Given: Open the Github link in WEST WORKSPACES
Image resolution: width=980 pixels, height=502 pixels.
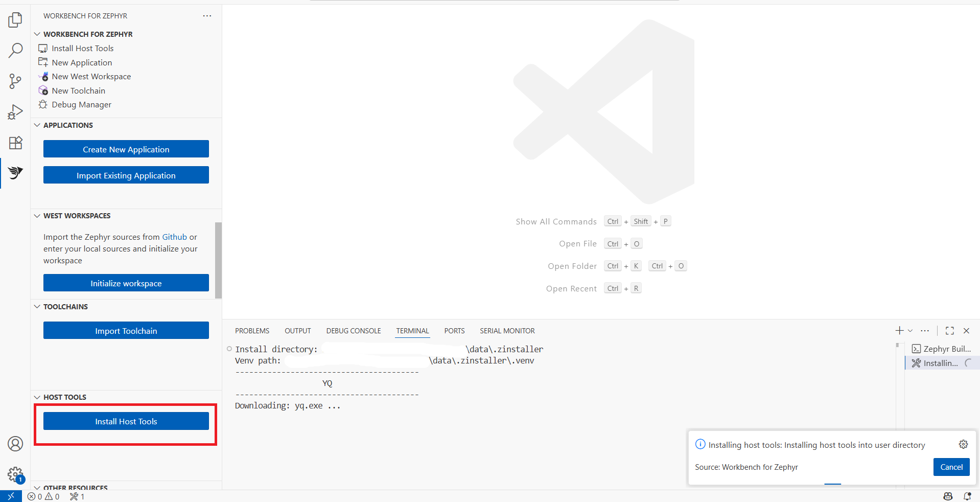Looking at the screenshot, I should click(173, 237).
